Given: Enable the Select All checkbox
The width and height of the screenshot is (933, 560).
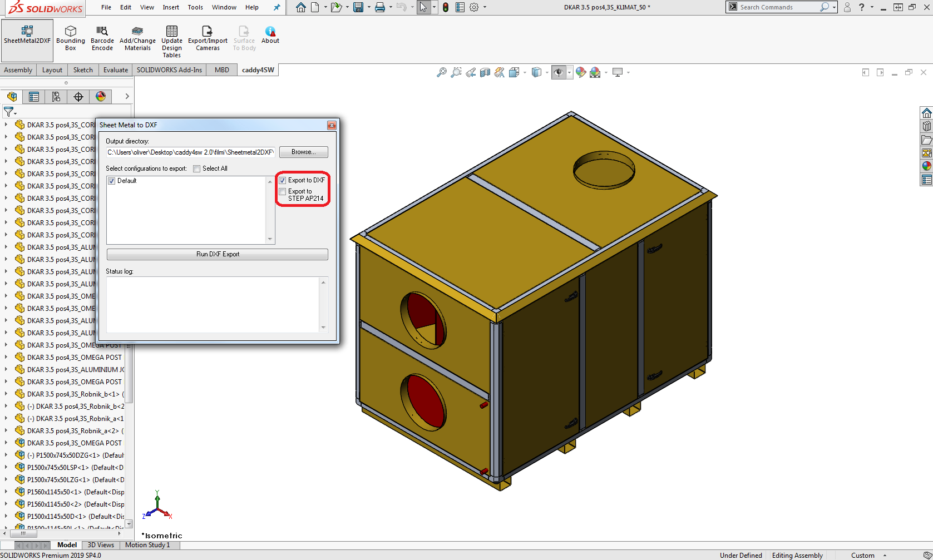Looking at the screenshot, I should point(197,169).
